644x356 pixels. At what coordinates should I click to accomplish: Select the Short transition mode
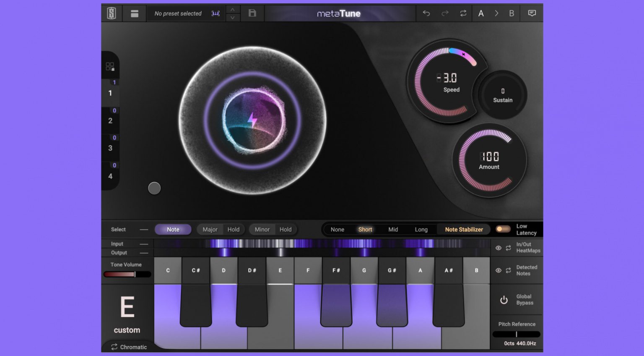[x=365, y=229]
